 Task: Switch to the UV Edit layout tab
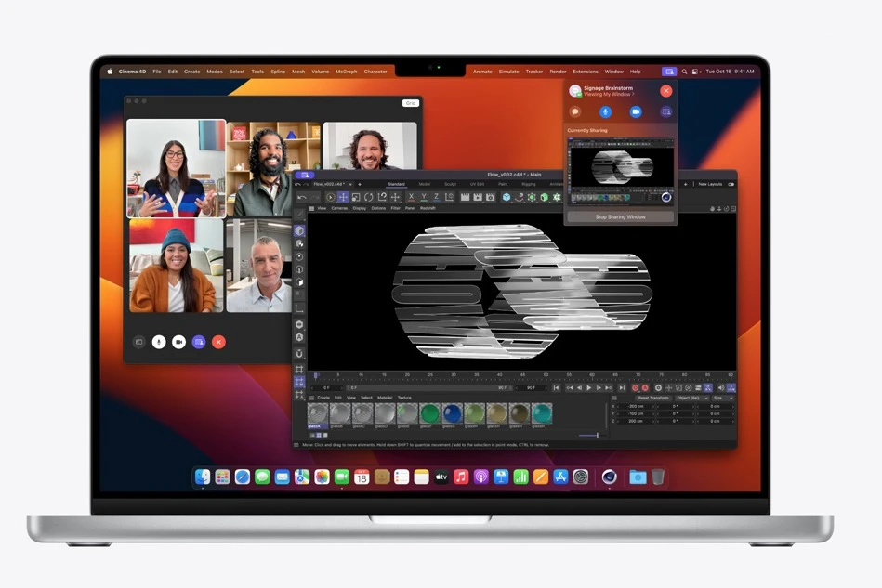(x=477, y=184)
